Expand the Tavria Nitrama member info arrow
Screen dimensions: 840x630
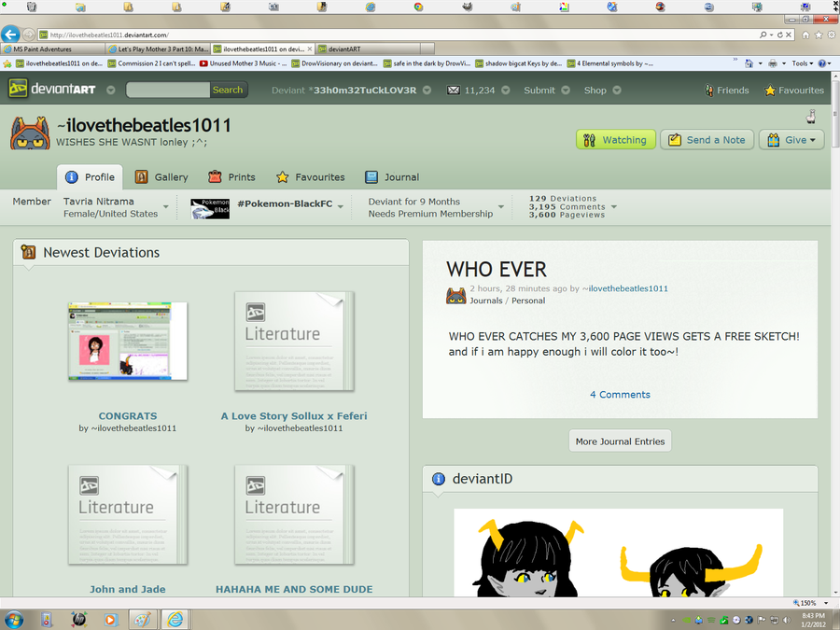[166, 207]
